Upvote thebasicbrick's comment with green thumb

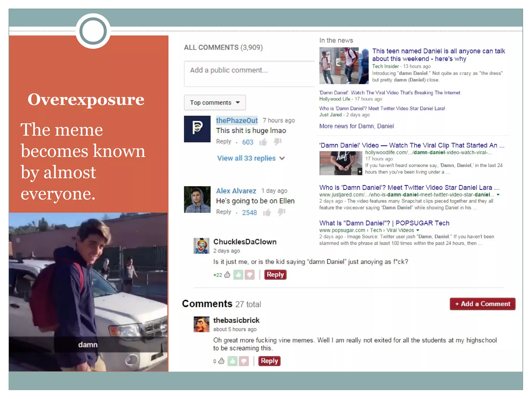point(232,361)
